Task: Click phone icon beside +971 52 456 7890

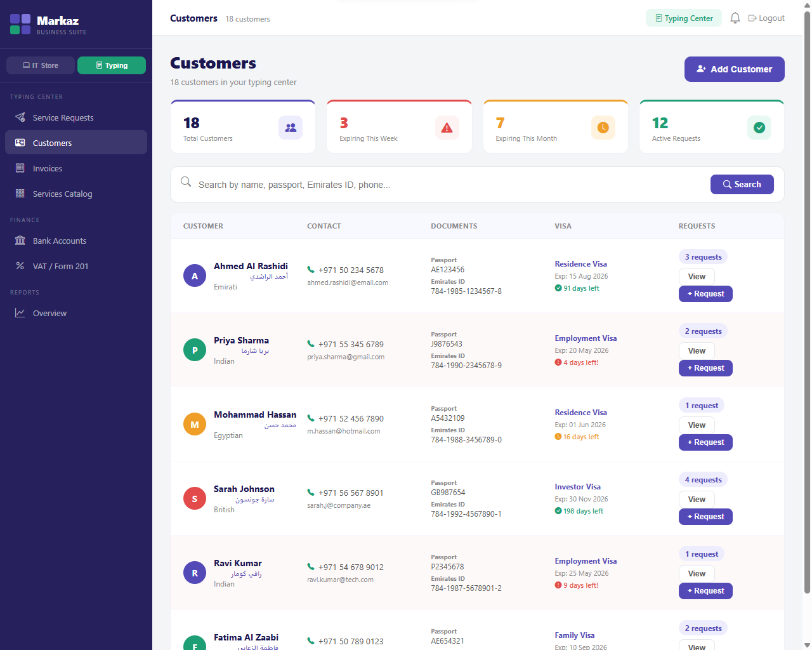Action: click(x=311, y=418)
